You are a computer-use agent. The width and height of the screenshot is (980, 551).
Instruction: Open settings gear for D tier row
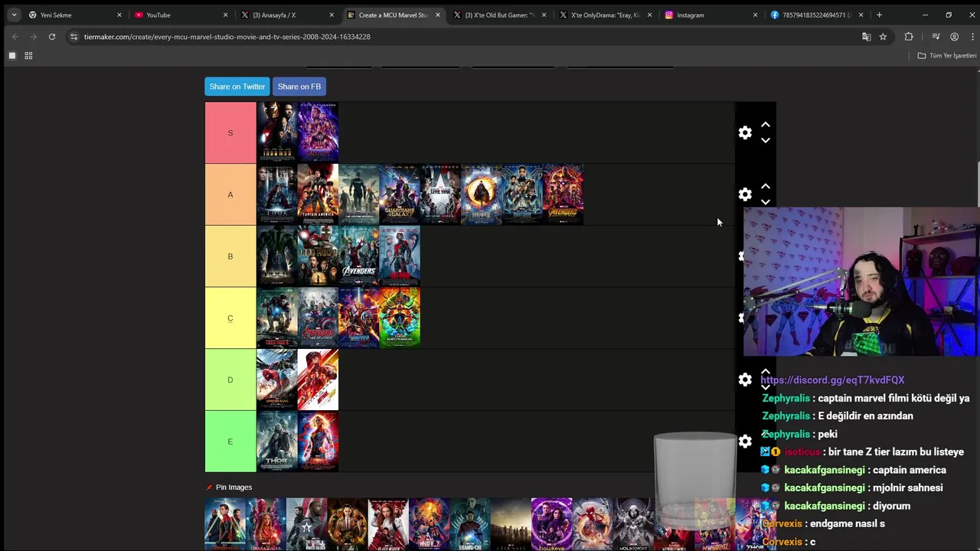click(745, 380)
